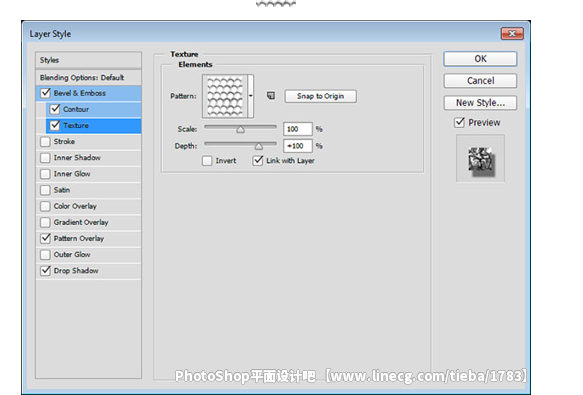Viewport: 583px width, 395px height.
Task: Click the Texture label in the list
Action: pos(76,125)
